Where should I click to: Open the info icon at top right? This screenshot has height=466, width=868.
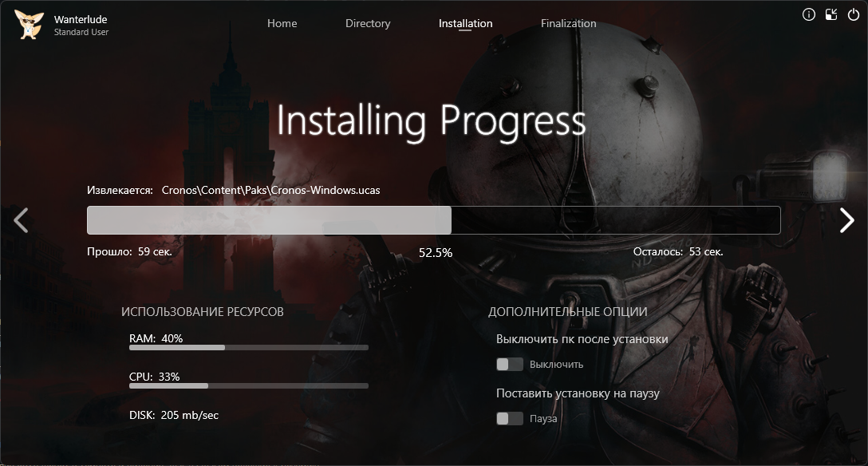point(809,15)
